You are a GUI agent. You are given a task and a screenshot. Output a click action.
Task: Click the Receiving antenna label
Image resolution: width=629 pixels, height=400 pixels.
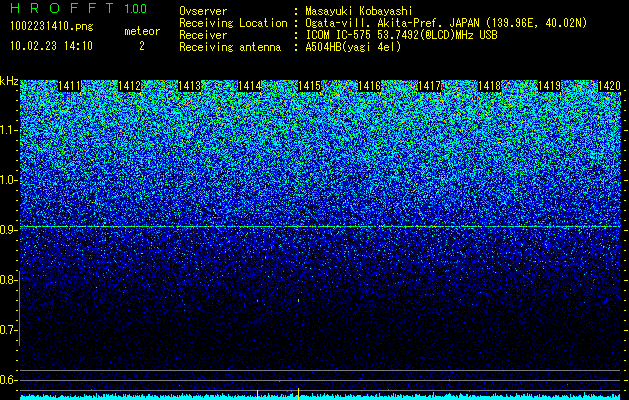[x=230, y=47]
